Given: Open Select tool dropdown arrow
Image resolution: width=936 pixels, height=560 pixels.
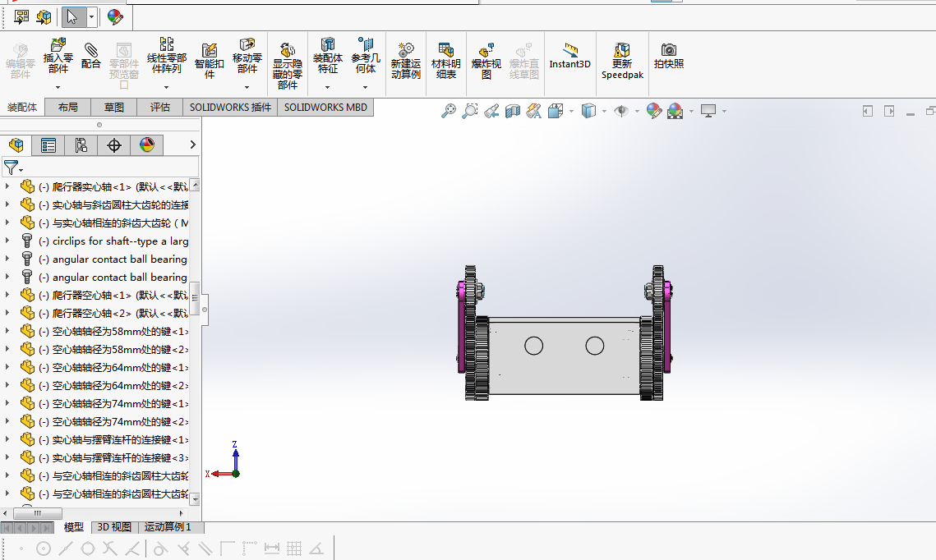Looking at the screenshot, I should pyautogui.click(x=91, y=17).
